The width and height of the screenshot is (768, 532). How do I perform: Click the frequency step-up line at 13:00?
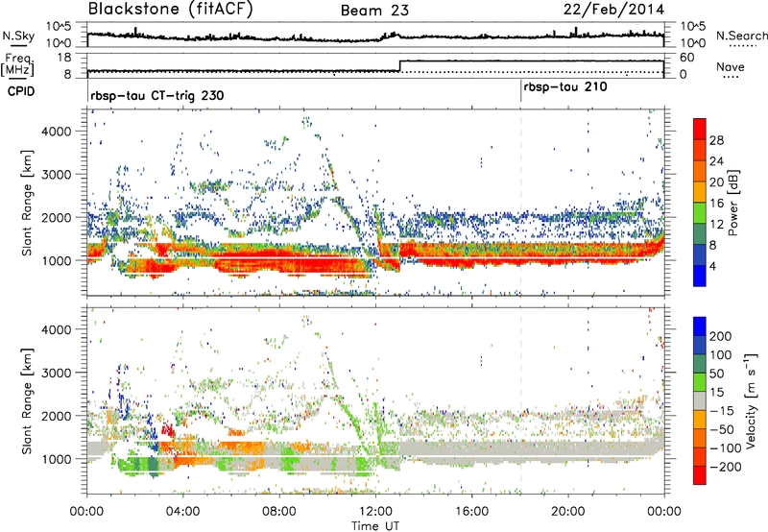[399, 65]
